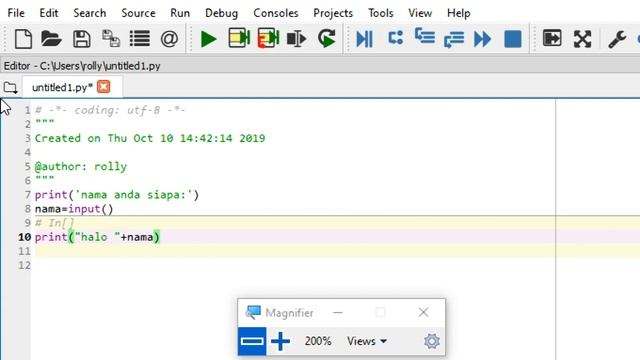Open the Help menu

click(458, 13)
